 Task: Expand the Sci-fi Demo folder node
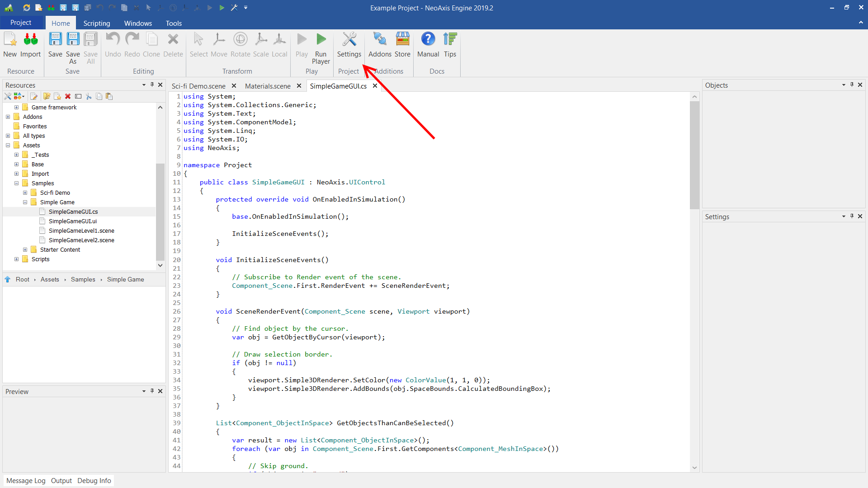[x=25, y=192]
